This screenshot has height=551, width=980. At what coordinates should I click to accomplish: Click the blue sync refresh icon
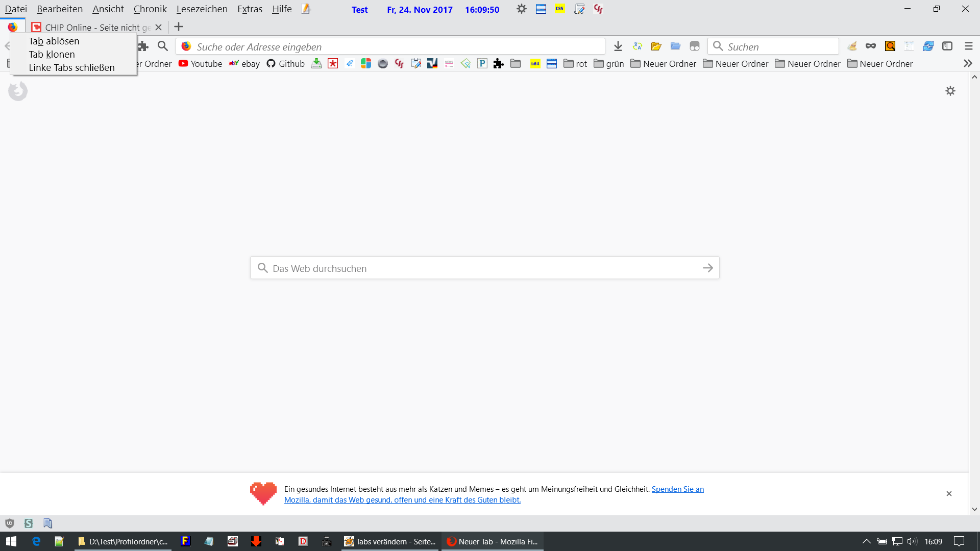(928, 46)
